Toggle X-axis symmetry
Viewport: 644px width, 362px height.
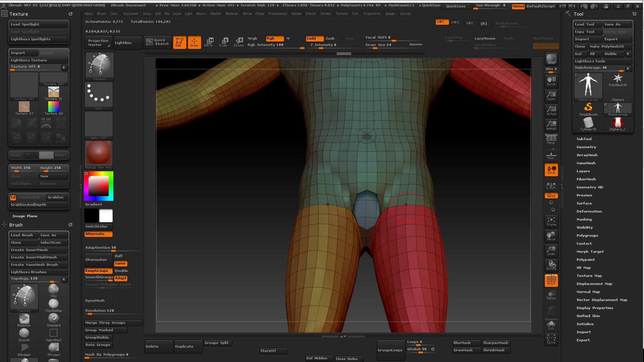(442, 22)
